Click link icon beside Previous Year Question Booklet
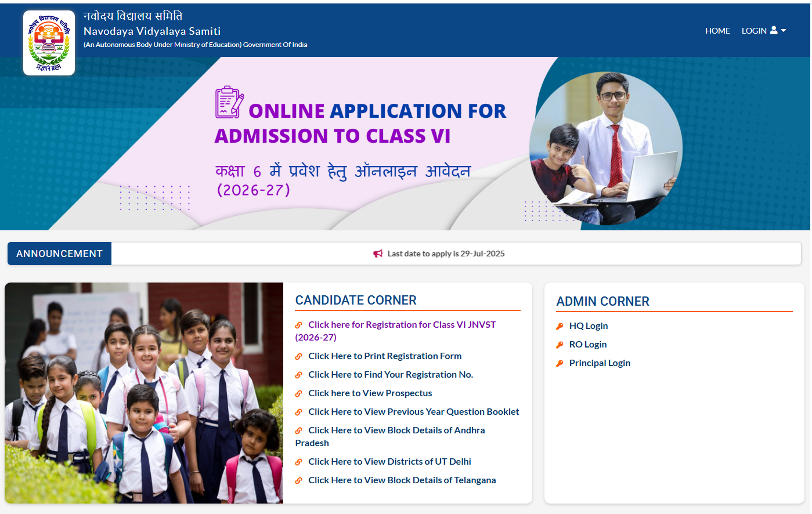 (x=298, y=412)
